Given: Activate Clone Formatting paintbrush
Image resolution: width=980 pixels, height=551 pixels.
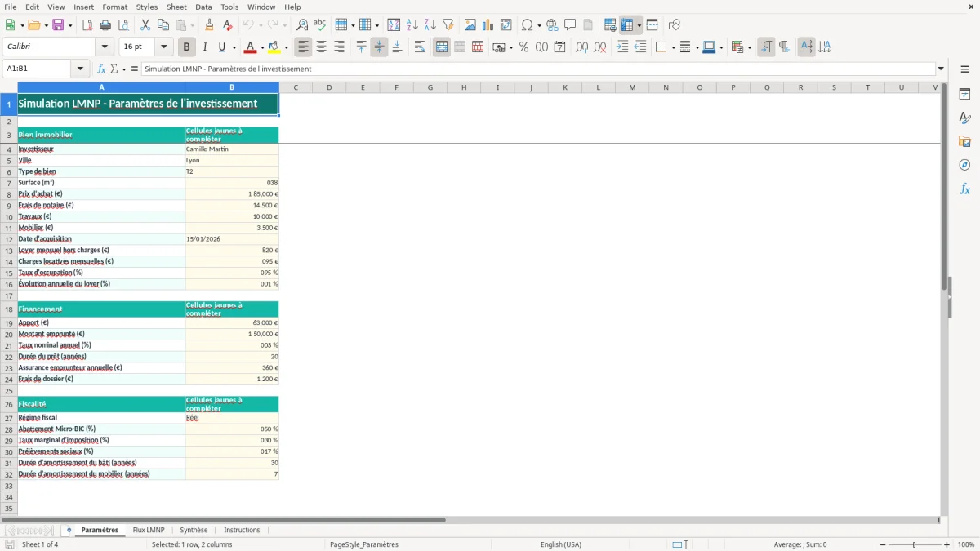Looking at the screenshot, I should [209, 25].
